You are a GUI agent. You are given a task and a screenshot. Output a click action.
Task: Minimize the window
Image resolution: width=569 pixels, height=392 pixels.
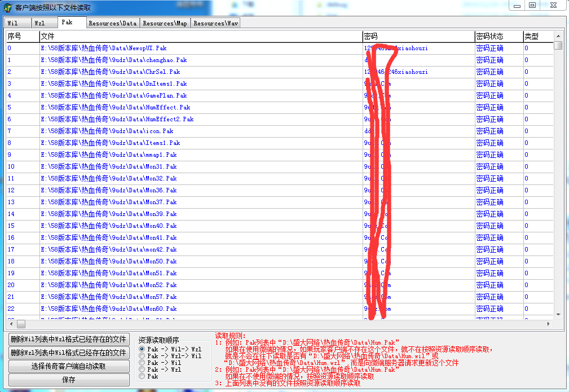(x=517, y=6)
